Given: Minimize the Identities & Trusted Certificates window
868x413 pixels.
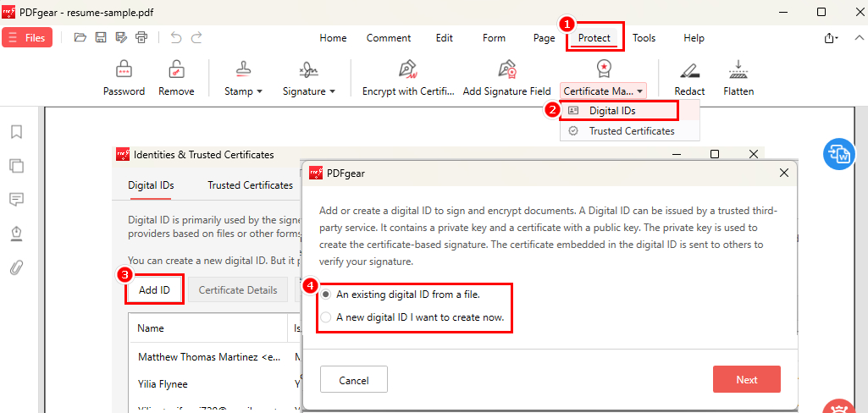Looking at the screenshot, I should click(677, 154).
